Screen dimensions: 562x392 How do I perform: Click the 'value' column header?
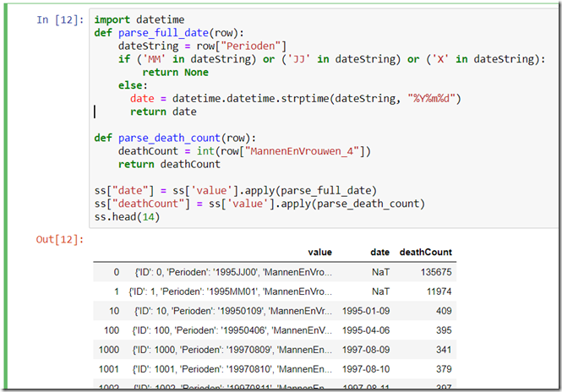[319, 252]
